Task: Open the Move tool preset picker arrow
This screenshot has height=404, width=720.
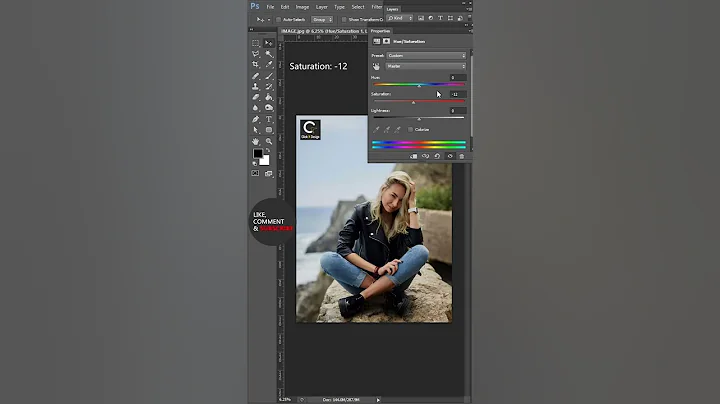Action: (x=269, y=20)
